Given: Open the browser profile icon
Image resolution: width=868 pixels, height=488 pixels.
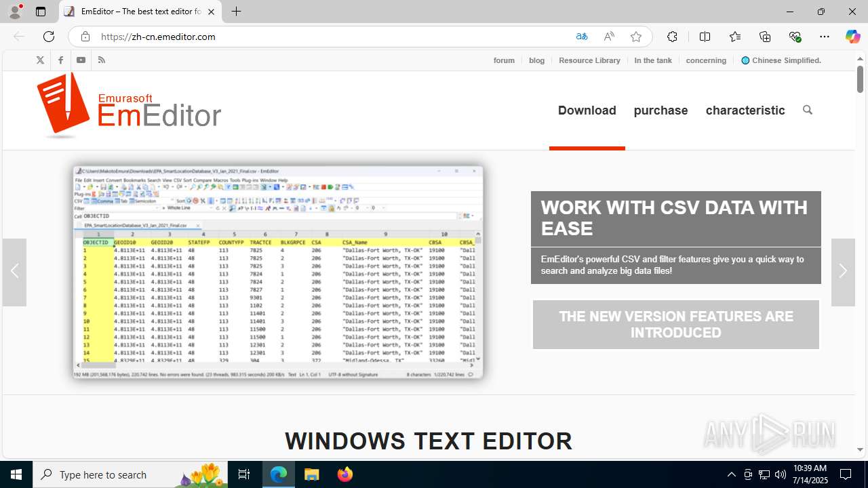Looking at the screenshot, I should click(16, 12).
